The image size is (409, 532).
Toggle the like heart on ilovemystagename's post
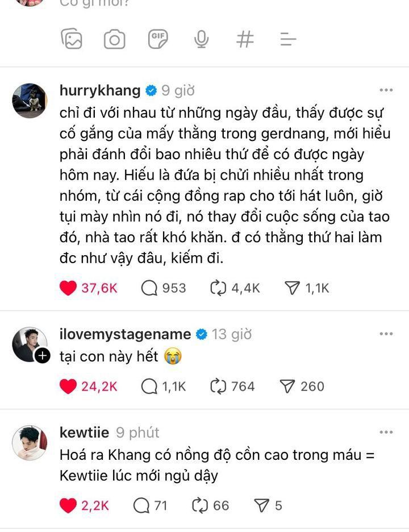[x=68, y=386]
